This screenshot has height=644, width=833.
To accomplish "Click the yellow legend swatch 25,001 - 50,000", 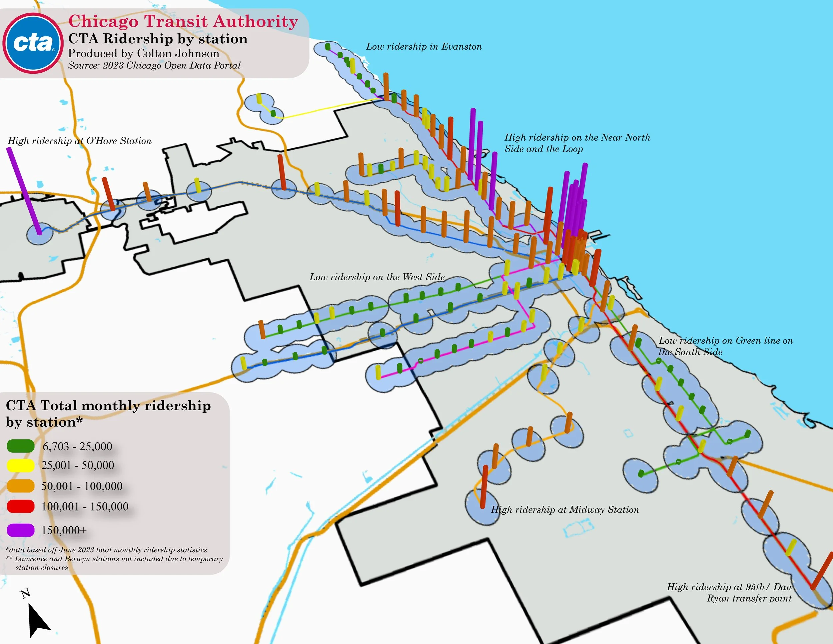I will 21,465.
